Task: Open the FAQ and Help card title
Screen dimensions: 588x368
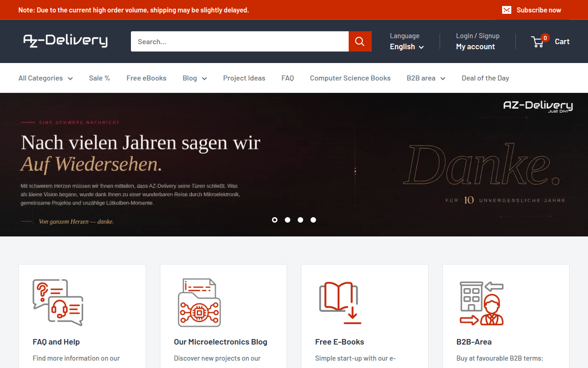Action: (x=56, y=342)
